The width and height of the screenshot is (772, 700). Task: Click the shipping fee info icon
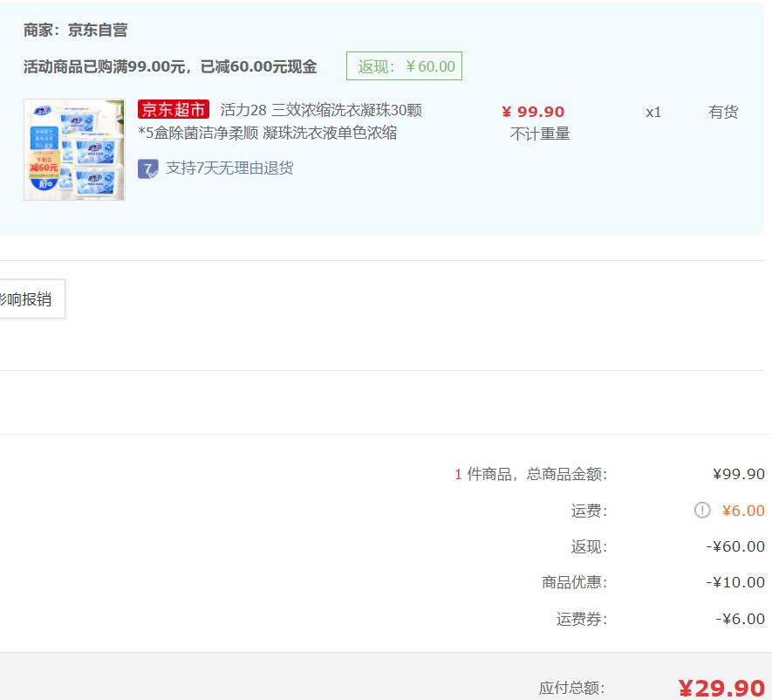702,511
